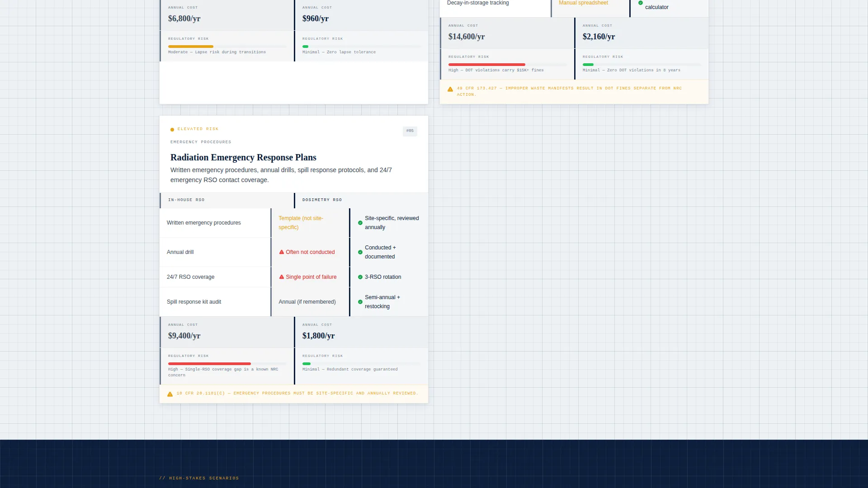Click the $14,600/yr annual cost
Viewport: 868px width, 488px height.
pyautogui.click(x=467, y=37)
